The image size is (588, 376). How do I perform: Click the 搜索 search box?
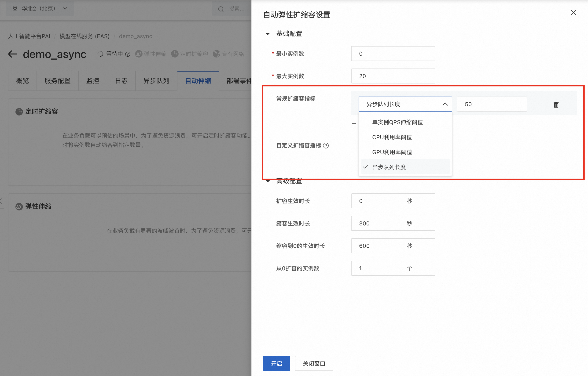click(232, 9)
